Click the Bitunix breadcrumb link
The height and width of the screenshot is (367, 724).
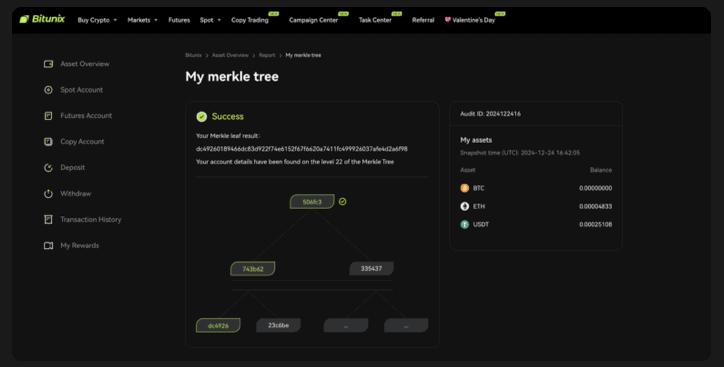click(x=193, y=55)
